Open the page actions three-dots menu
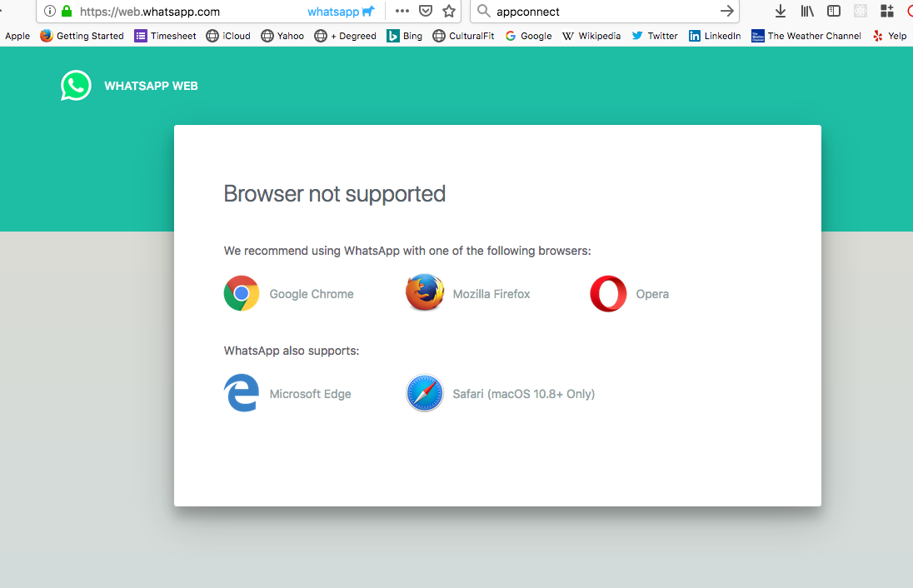The height and width of the screenshot is (588, 913). [x=402, y=12]
